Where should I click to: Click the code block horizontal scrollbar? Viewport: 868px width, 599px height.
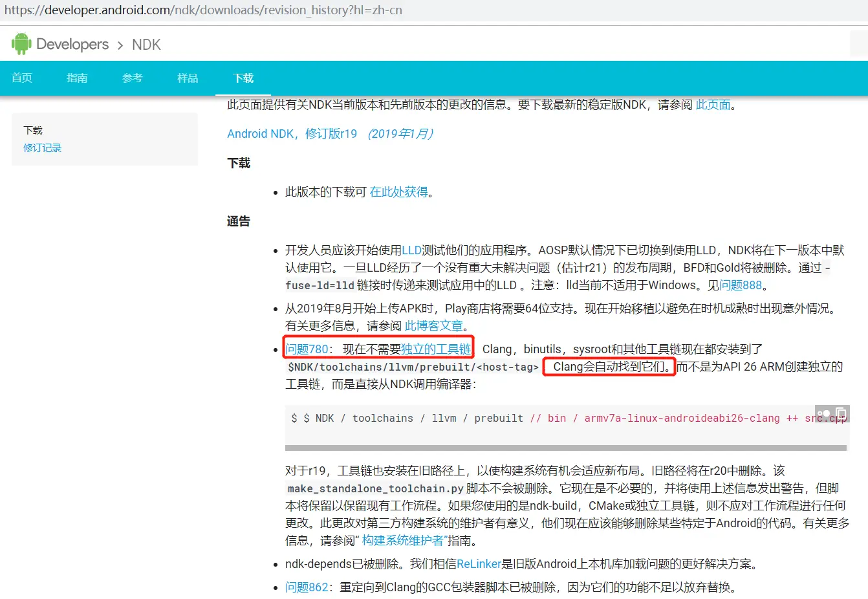click(566, 448)
